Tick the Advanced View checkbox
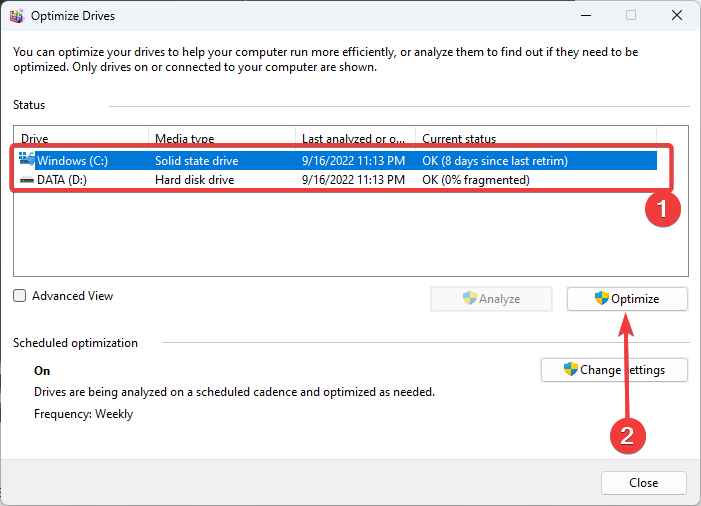 point(19,296)
